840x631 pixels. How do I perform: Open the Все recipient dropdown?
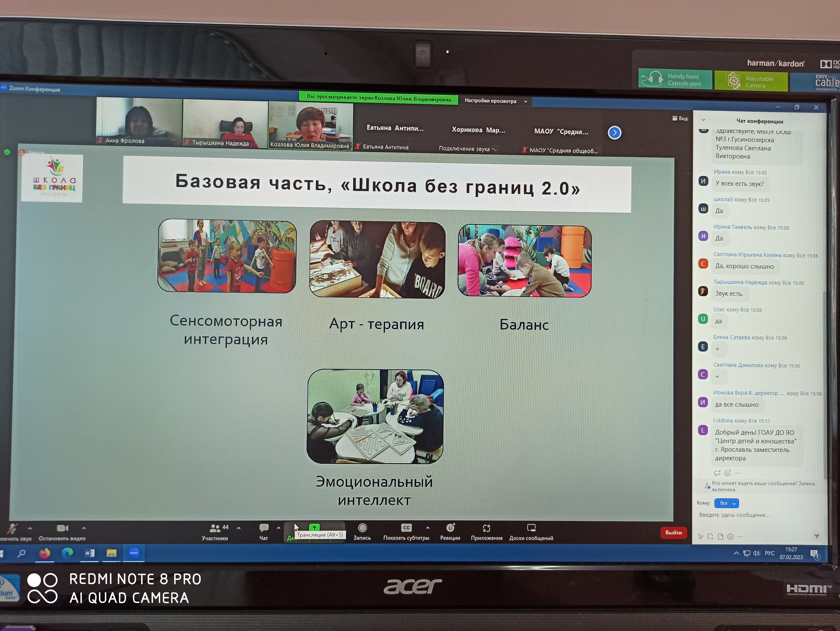point(726,503)
